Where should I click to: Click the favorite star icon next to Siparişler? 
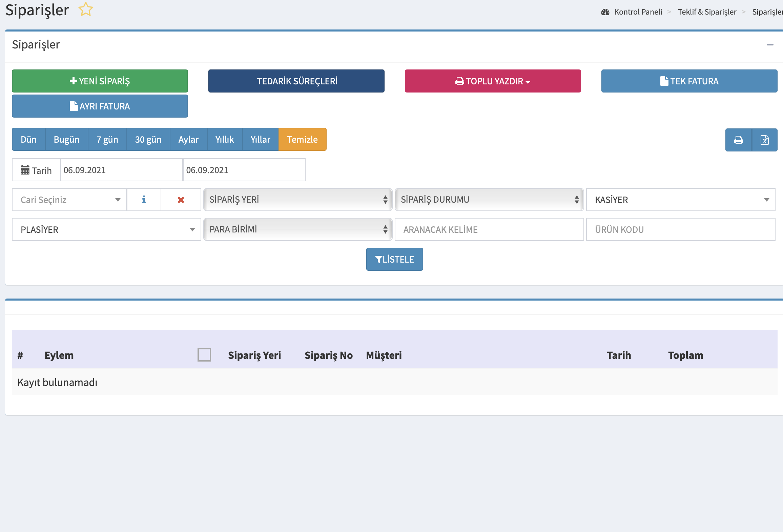coord(86,9)
